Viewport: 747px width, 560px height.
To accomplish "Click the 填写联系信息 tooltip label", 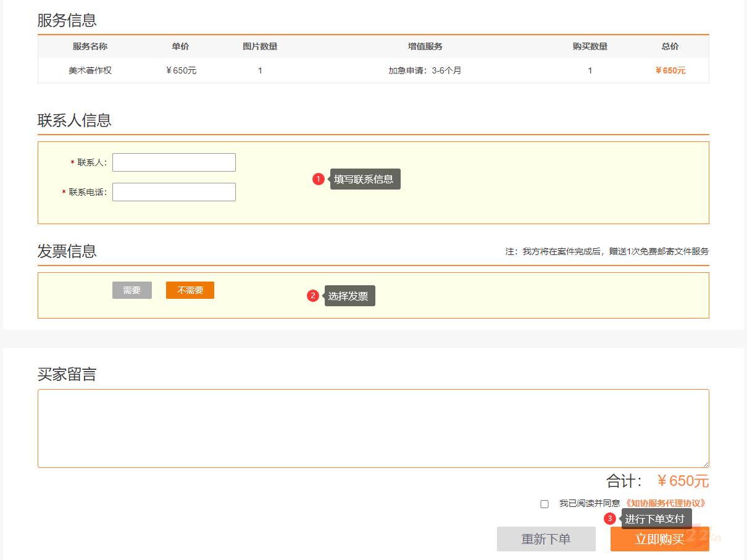I will coord(365,179).
